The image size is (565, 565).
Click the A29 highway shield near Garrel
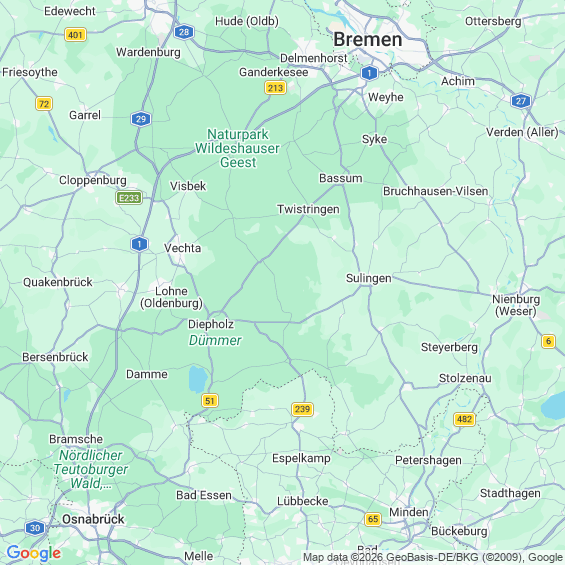(141, 119)
